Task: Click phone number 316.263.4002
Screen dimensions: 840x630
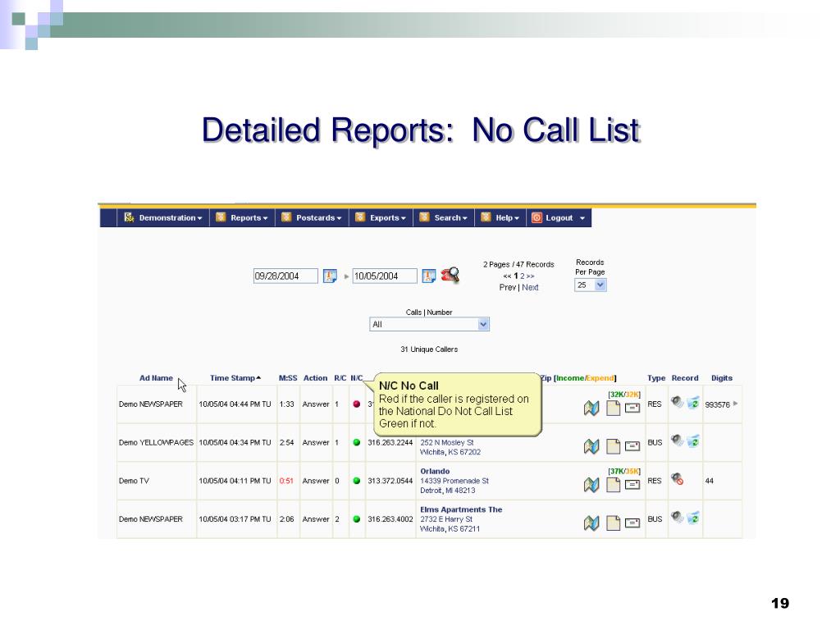Action: pyautogui.click(x=390, y=519)
